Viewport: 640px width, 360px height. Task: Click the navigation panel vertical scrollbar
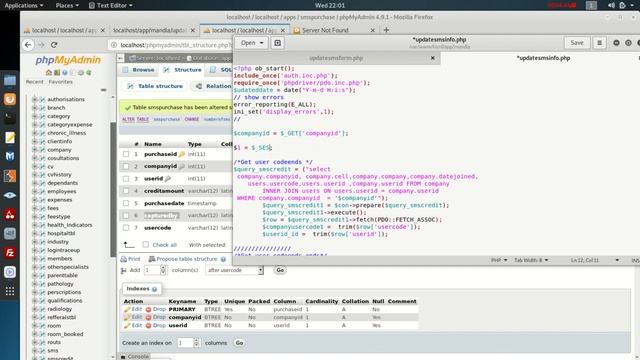click(113, 189)
